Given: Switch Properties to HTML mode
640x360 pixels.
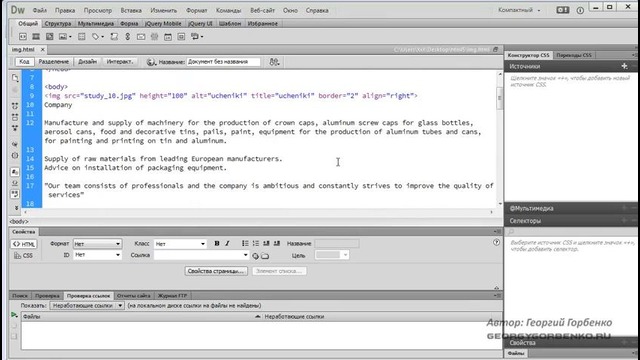Looking at the screenshot, I should pos(24,244).
